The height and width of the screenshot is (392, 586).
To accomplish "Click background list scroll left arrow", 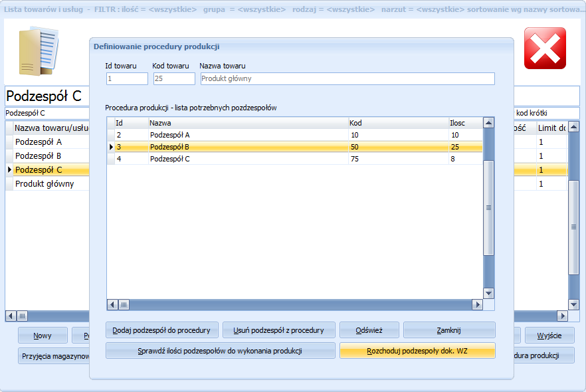I will coord(11,316).
